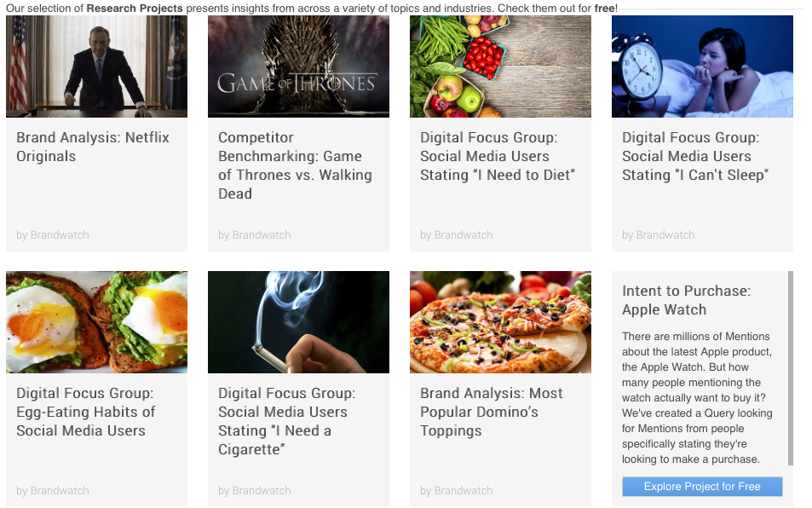Screen dimensions: 812x508
Task: Click the smoking cigarette thumbnail
Action: (x=298, y=322)
